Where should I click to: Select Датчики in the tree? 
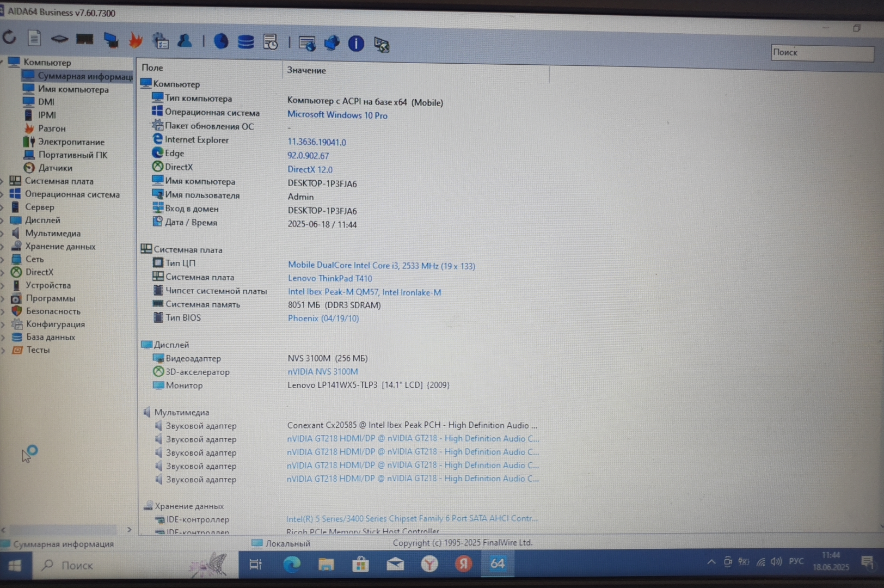pyautogui.click(x=55, y=168)
